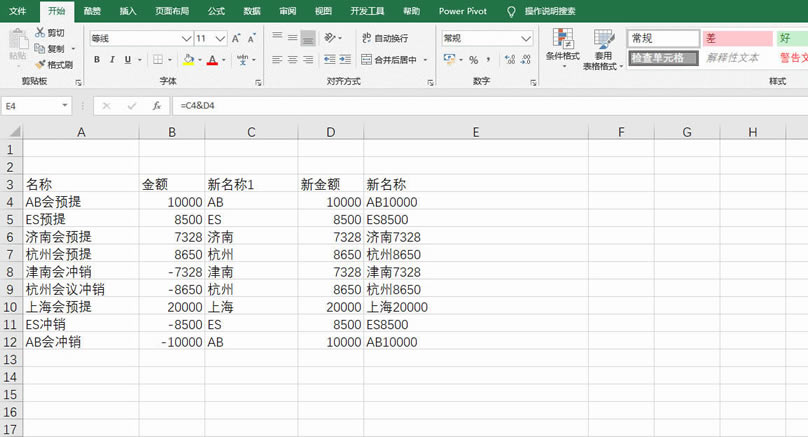This screenshot has width=808, height=437.
Task: Toggle Bold formatting
Action: tap(97, 60)
